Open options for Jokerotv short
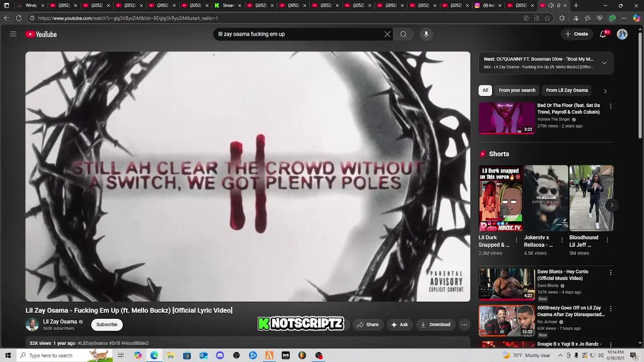644x362 pixels. pyautogui.click(x=562, y=240)
